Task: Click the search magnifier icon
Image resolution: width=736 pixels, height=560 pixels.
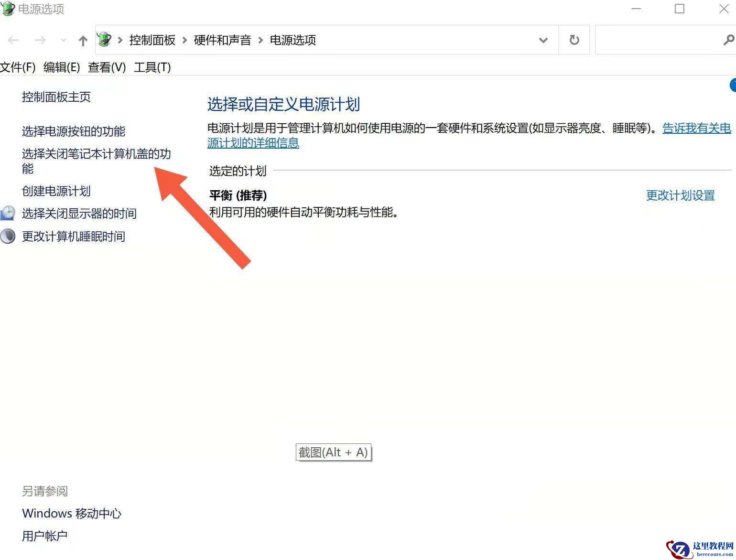Action: point(729,40)
